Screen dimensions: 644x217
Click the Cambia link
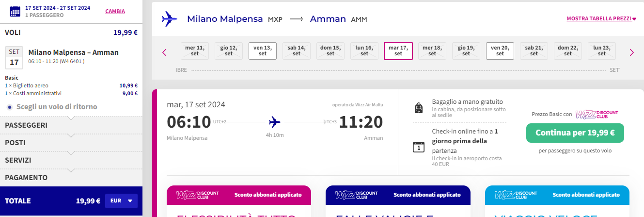click(x=115, y=11)
